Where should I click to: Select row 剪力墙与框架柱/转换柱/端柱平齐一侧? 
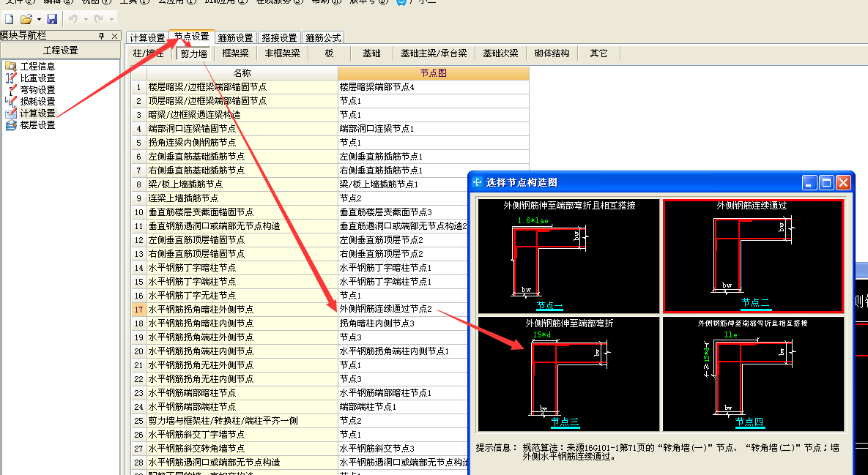pos(242,420)
